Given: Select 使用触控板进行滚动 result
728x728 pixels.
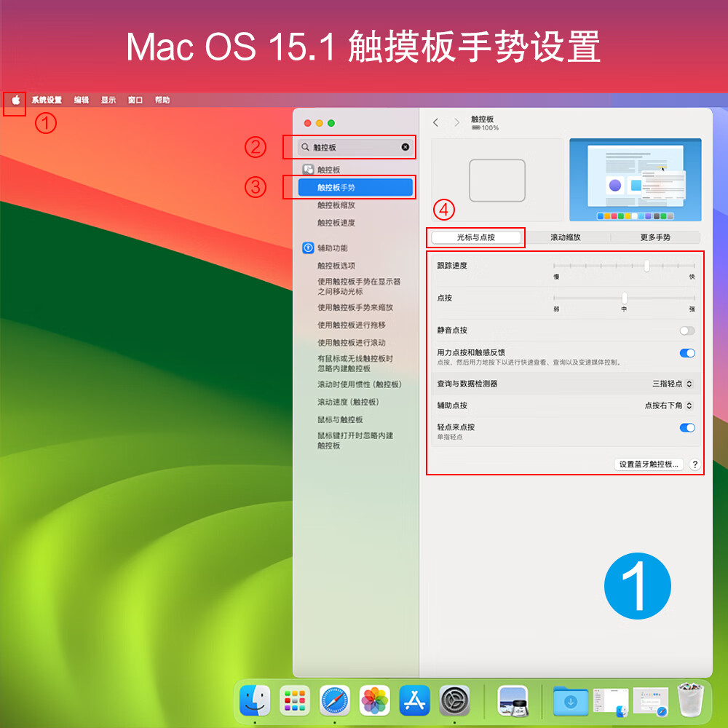Looking at the screenshot, I should 352,343.
